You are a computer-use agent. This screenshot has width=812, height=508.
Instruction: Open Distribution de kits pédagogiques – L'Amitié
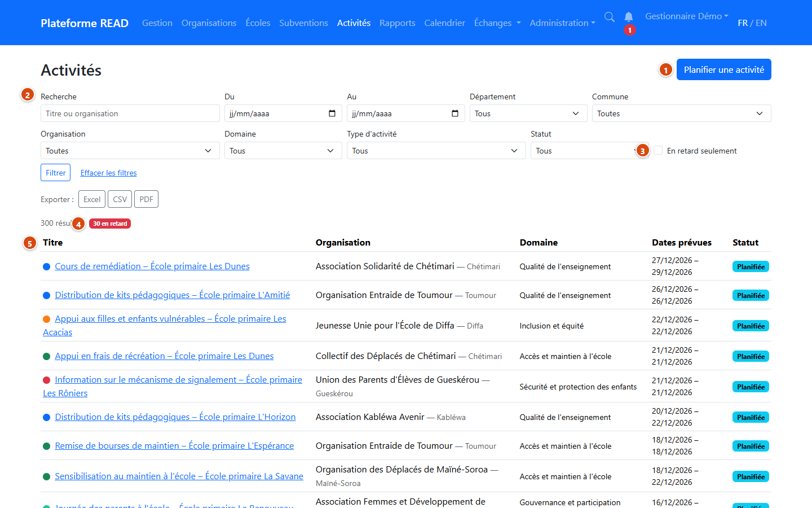pyautogui.click(x=172, y=295)
